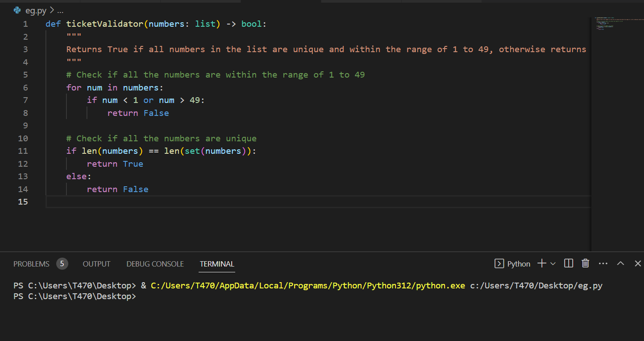644x341 pixels.
Task: Select the DEBUG CONSOLE tab
Action: [155, 264]
